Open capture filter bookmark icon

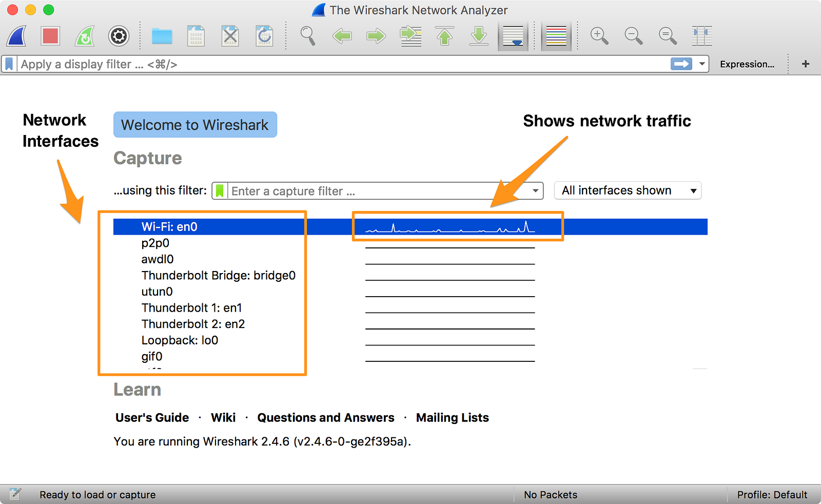pyautogui.click(x=220, y=191)
